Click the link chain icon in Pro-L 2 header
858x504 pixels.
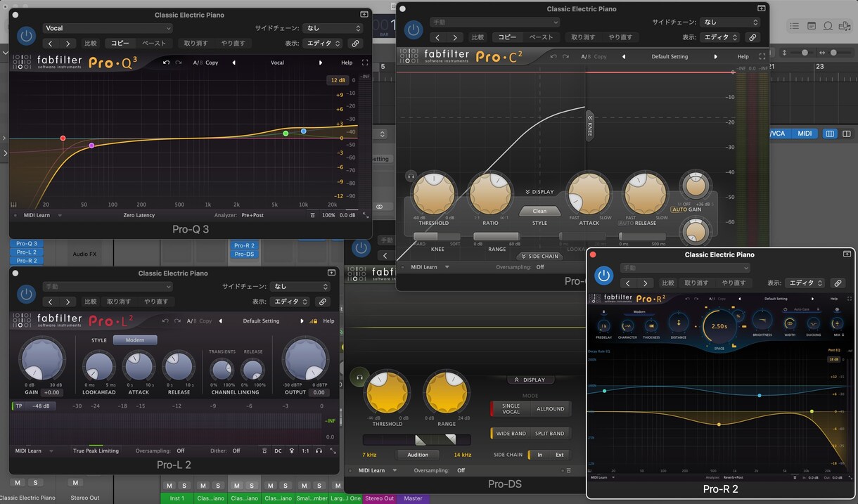coord(322,302)
